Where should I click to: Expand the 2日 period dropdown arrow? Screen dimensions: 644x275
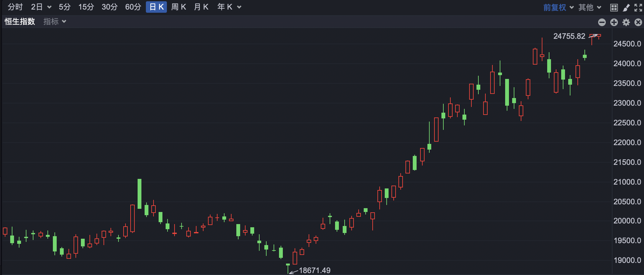pos(49,7)
